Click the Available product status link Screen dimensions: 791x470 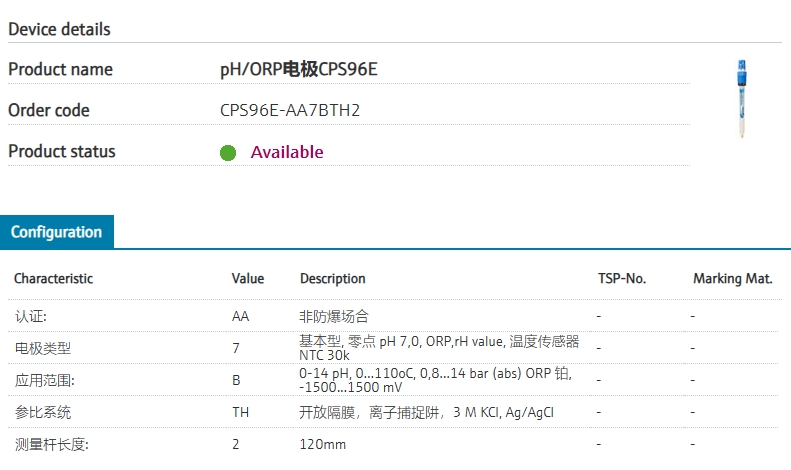[287, 152]
